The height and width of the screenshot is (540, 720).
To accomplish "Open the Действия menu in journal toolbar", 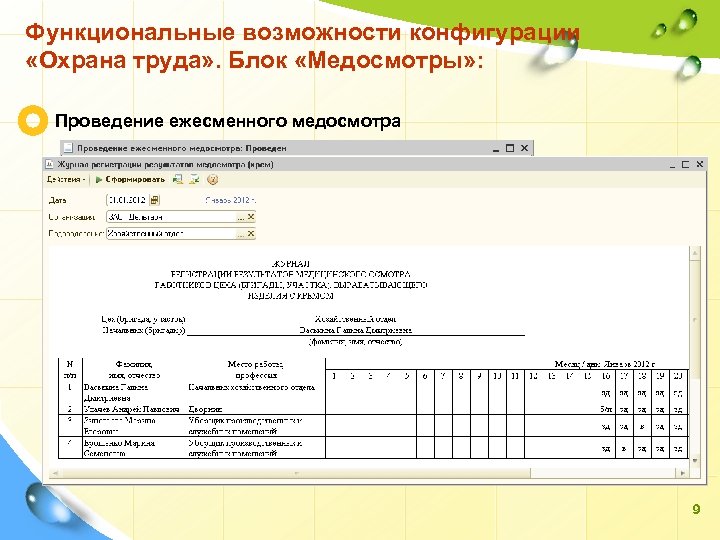I will [x=66, y=180].
